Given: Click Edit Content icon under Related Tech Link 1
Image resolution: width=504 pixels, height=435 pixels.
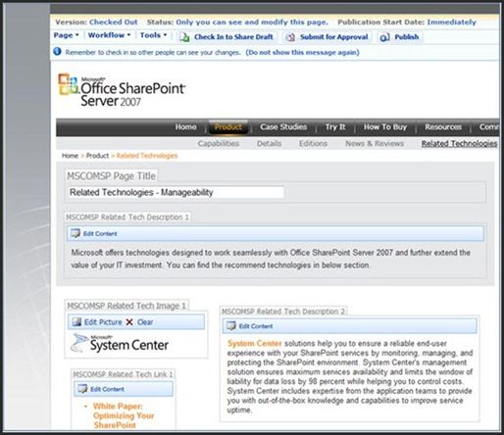Looking at the screenshot, I should pyautogui.click(x=82, y=389).
